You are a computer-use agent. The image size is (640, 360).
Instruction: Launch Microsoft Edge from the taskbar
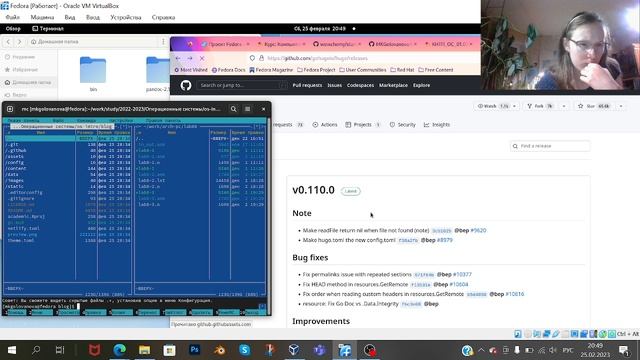click(119, 350)
